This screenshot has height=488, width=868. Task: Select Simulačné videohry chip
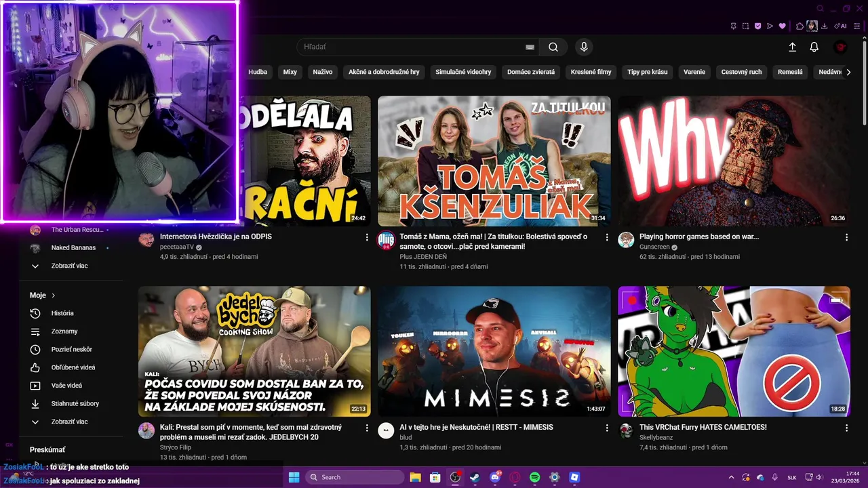[463, 72]
